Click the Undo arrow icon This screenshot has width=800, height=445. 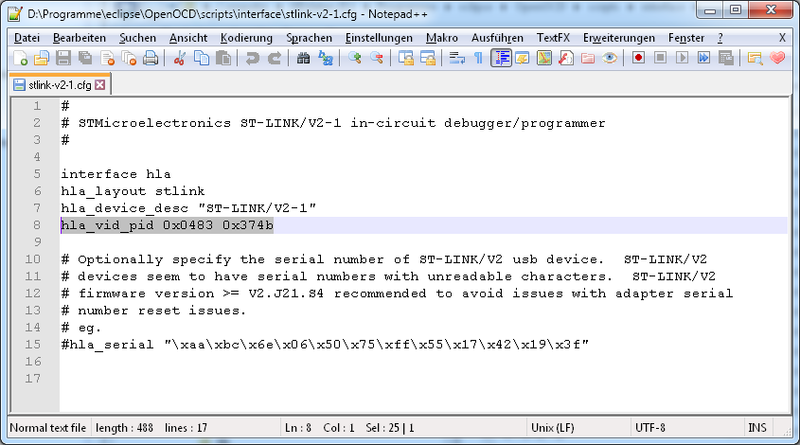click(x=252, y=58)
